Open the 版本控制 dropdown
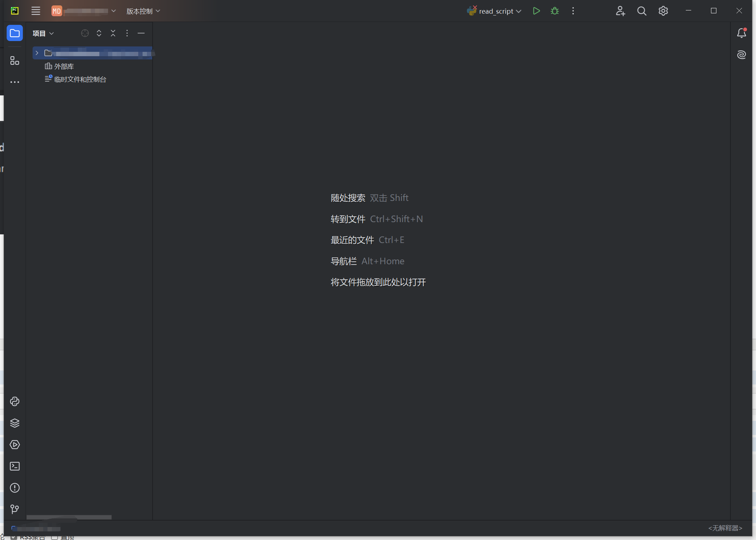This screenshot has height=540, width=756. pyautogui.click(x=143, y=11)
